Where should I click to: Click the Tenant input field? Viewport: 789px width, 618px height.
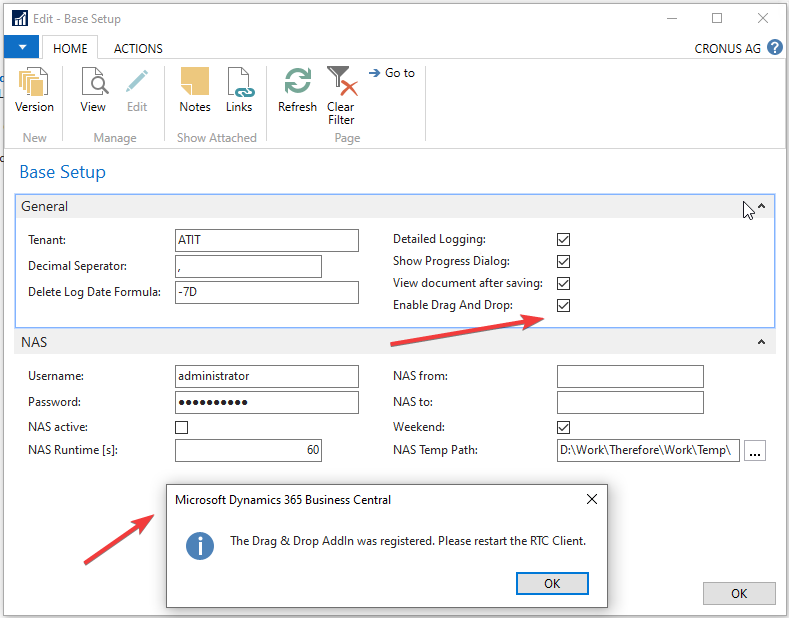[x=267, y=240]
